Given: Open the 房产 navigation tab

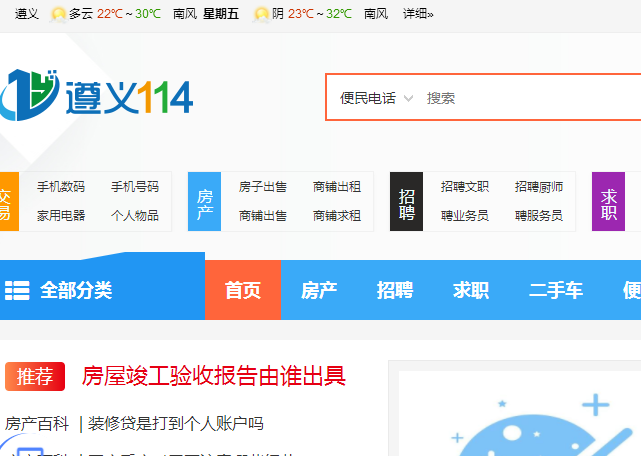Looking at the screenshot, I should (319, 290).
